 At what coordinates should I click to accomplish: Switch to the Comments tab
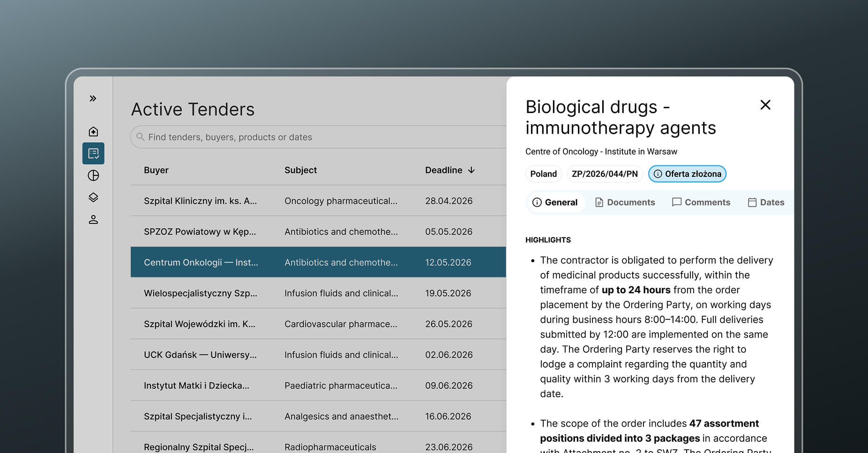point(701,202)
